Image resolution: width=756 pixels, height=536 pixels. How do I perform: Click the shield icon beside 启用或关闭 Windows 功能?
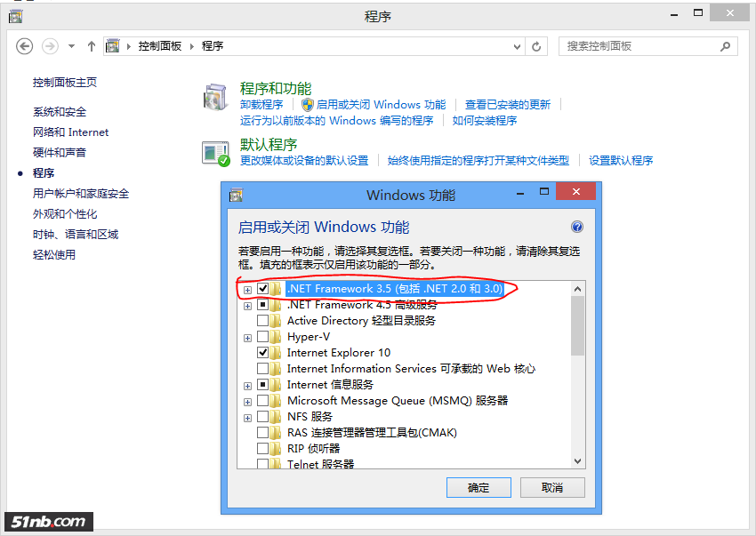pyautogui.click(x=307, y=105)
